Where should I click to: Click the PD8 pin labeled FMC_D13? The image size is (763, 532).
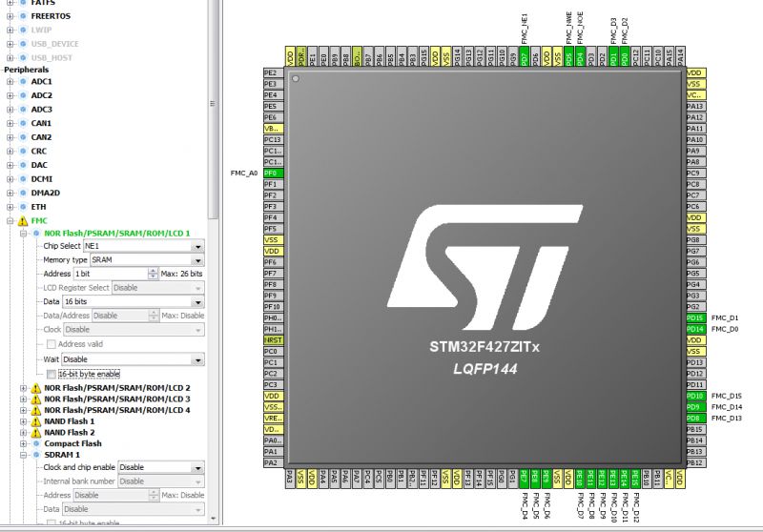tap(696, 419)
